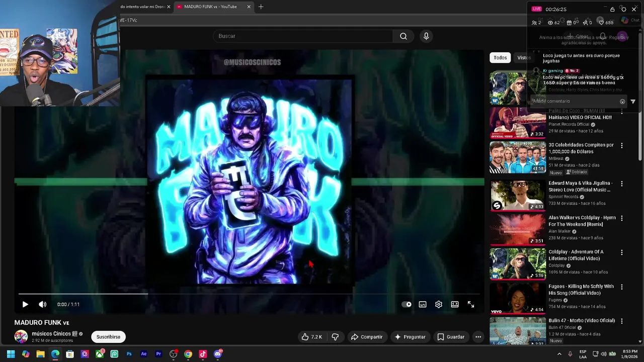Click the search magnifier button

tap(404, 36)
